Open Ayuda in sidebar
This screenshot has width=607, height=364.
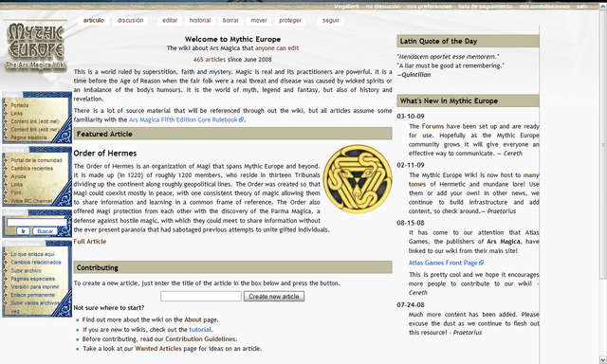18,176
